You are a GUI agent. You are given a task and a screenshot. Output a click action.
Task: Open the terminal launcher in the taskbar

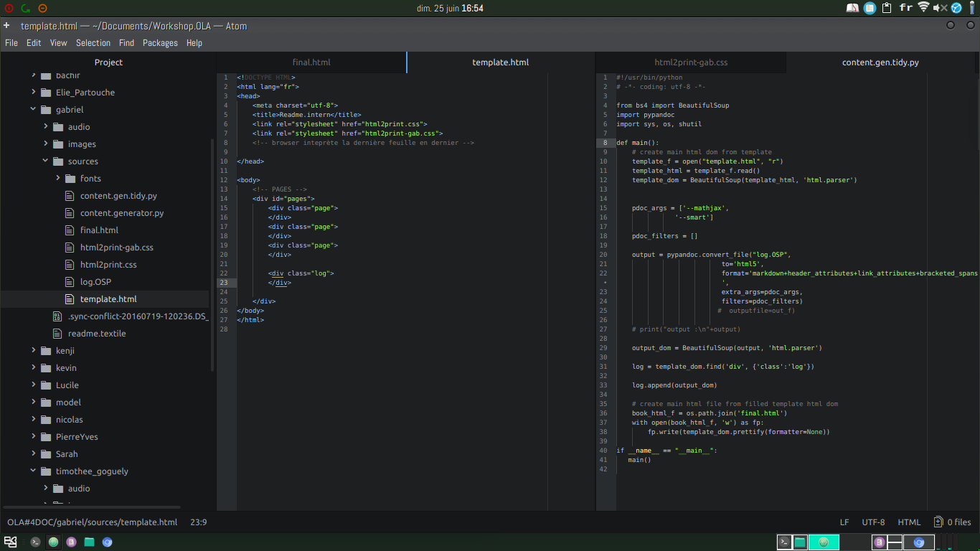click(35, 542)
